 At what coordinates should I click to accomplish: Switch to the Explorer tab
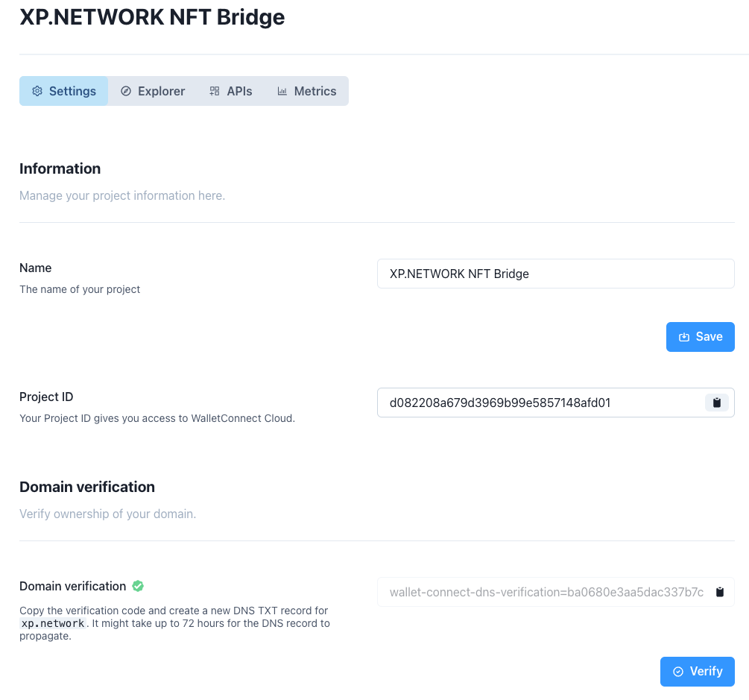coord(152,91)
